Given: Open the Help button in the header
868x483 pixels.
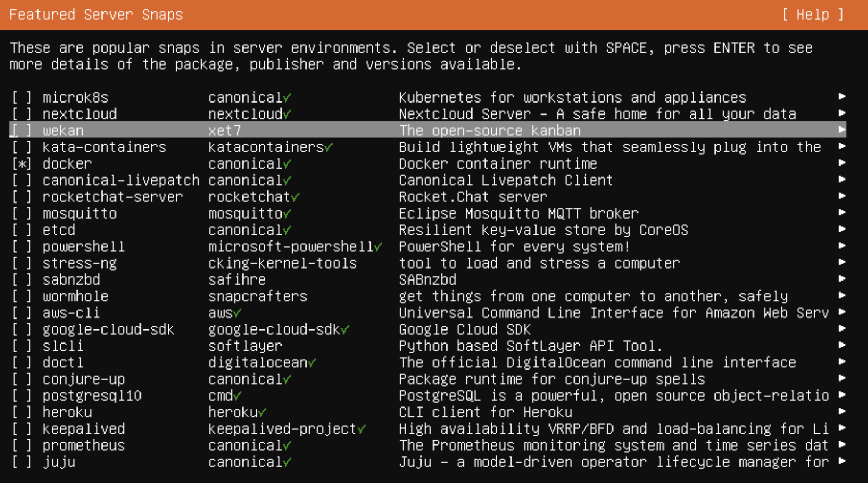Looking at the screenshot, I should tap(812, 15).
